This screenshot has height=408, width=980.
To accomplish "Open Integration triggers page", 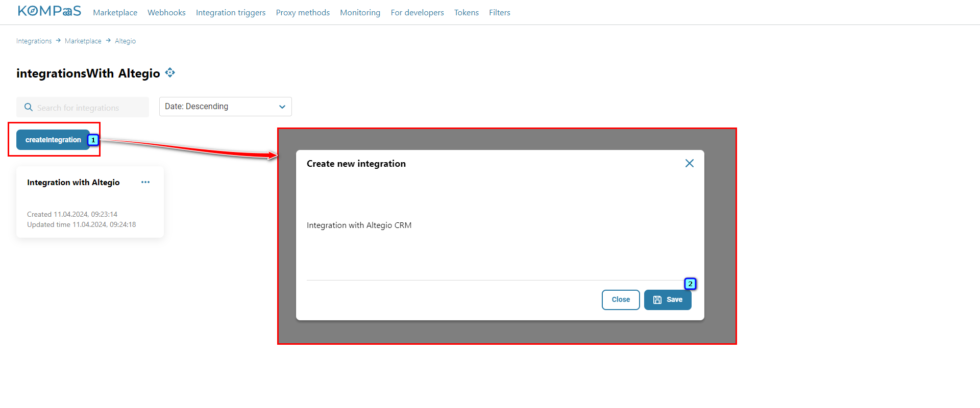I will click(231, 13).
